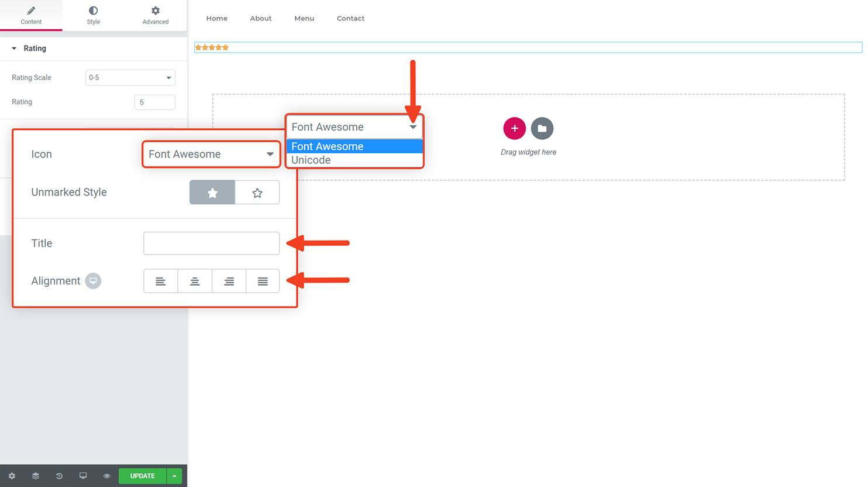Choose Font Awesome option in open list
The height and width of the screenshot is (487, 868).
[354, 146]
